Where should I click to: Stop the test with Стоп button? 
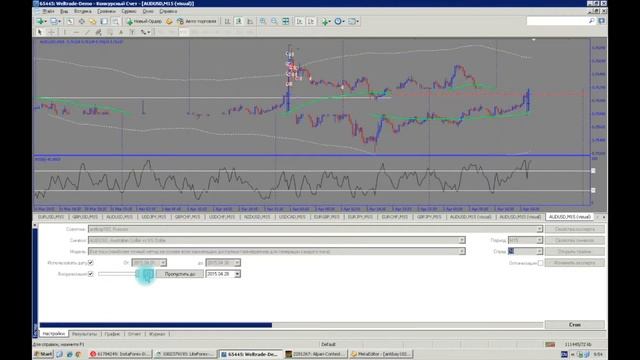tap(575, 325)
